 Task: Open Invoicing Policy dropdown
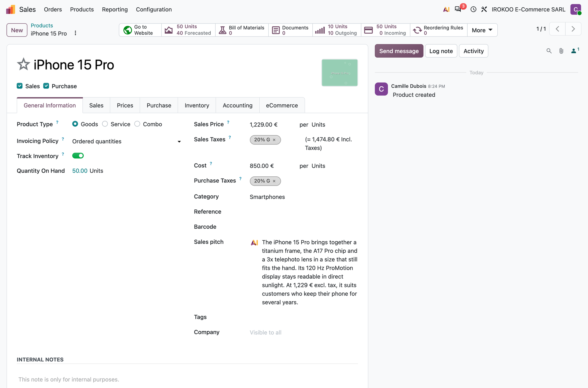tap(127, 141)
